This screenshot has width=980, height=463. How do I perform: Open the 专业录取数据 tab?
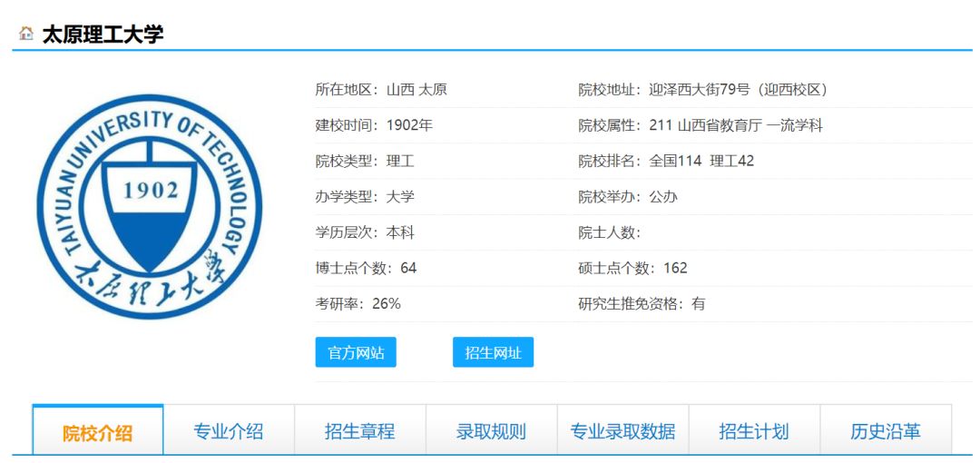click(622, 431)
